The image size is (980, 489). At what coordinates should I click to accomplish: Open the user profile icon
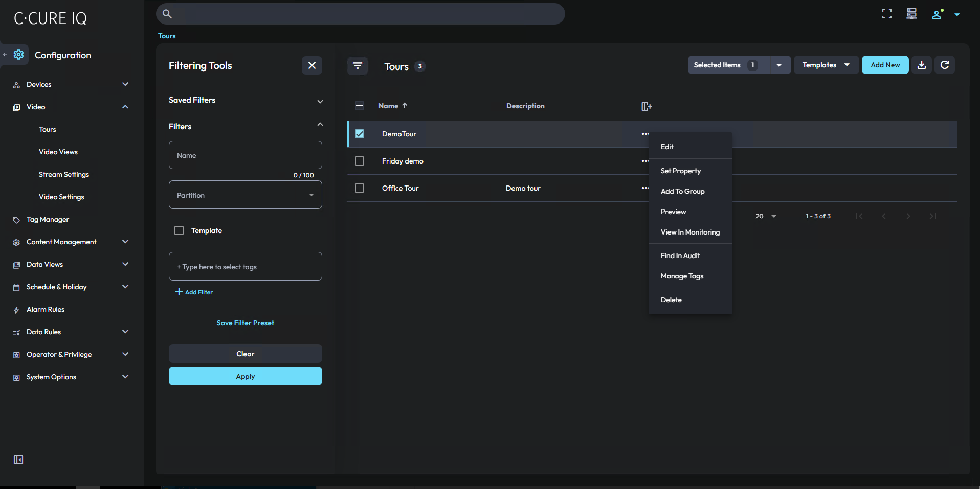click(x=937, y=14)
